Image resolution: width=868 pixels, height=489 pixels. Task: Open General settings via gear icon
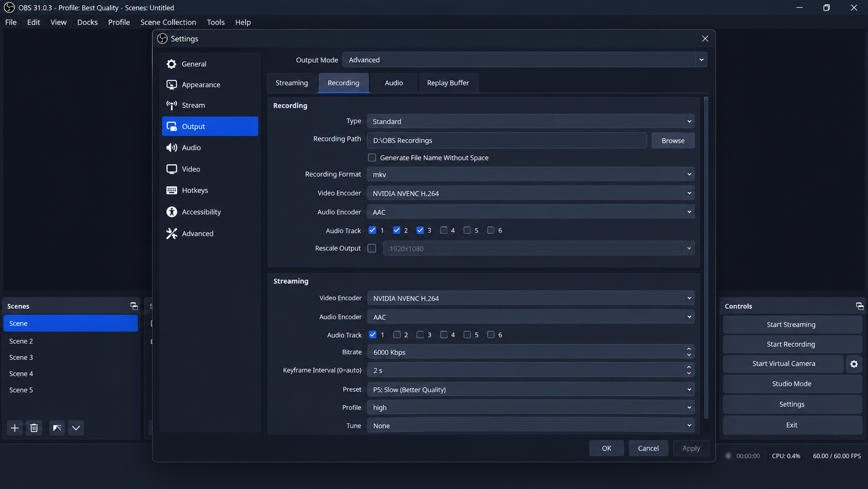171,64
